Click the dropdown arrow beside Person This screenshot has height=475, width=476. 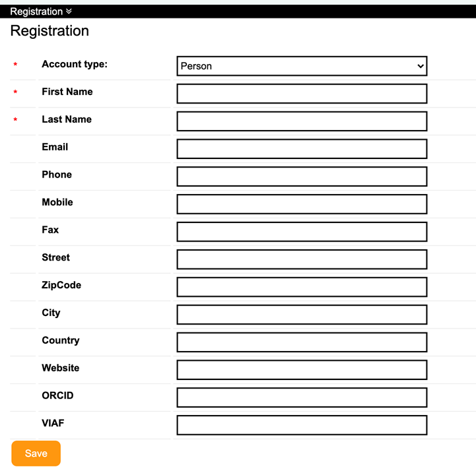coord(421,66)
